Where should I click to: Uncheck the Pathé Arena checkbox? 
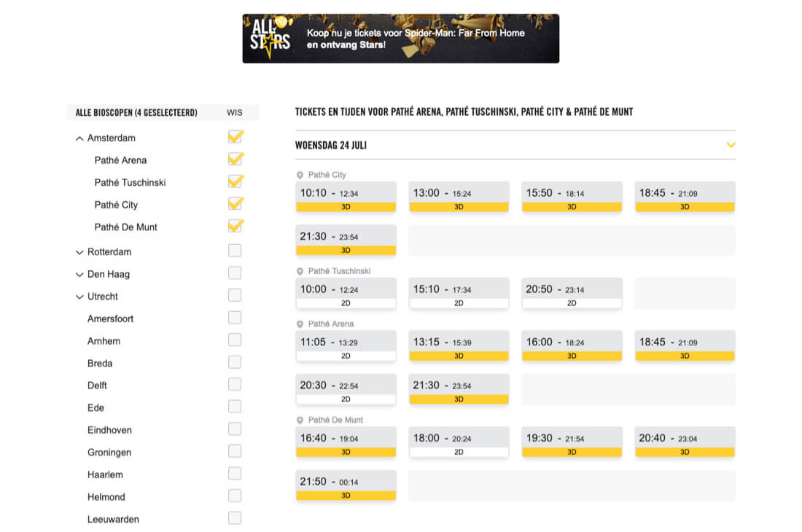[x=235, y=159]
